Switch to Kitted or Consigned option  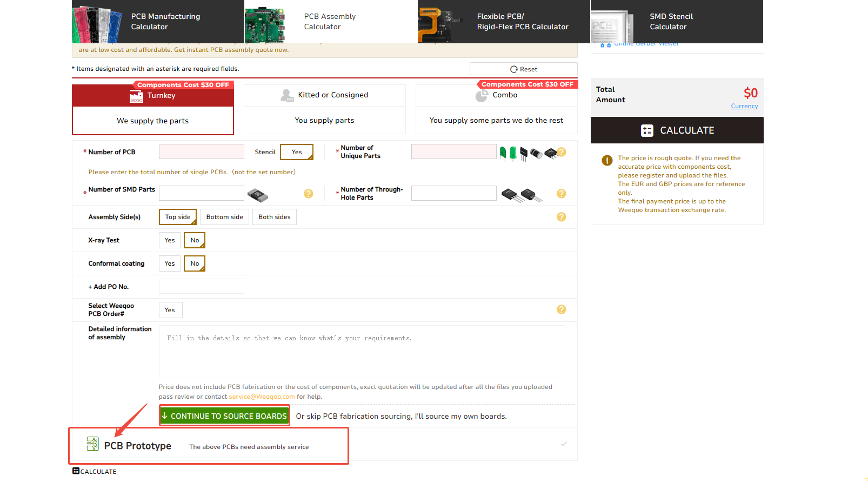[324, 95]
